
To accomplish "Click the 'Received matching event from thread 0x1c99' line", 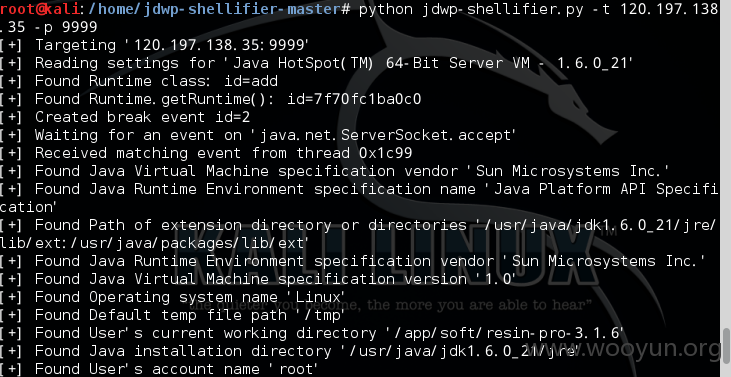I will tap(207, 153).
